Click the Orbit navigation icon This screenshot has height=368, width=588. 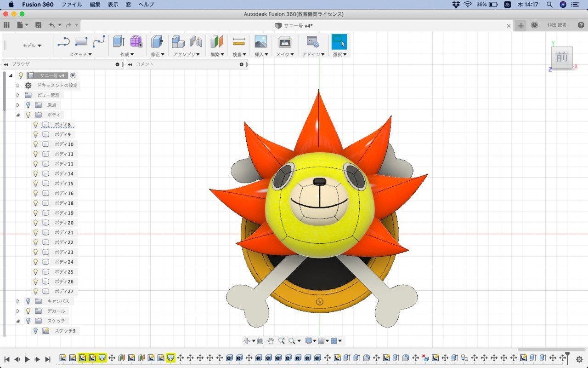(247, 341)
